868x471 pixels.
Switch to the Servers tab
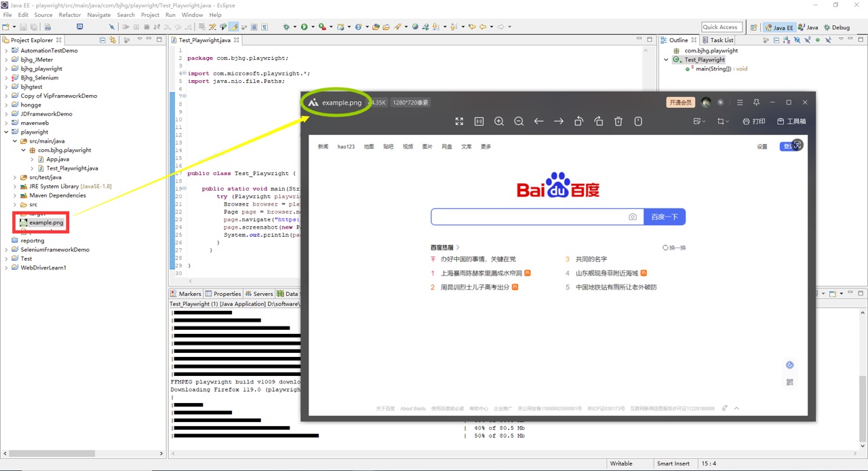[259, 294]
